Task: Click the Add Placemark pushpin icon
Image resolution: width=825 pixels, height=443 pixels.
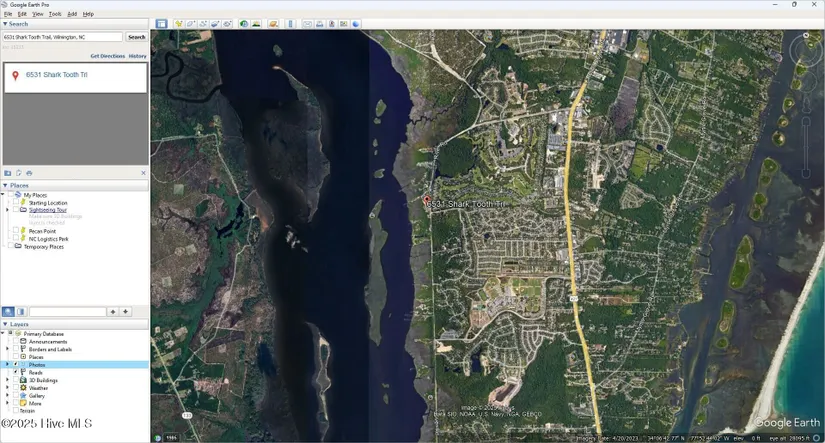Action: click(x=179, y=24)
